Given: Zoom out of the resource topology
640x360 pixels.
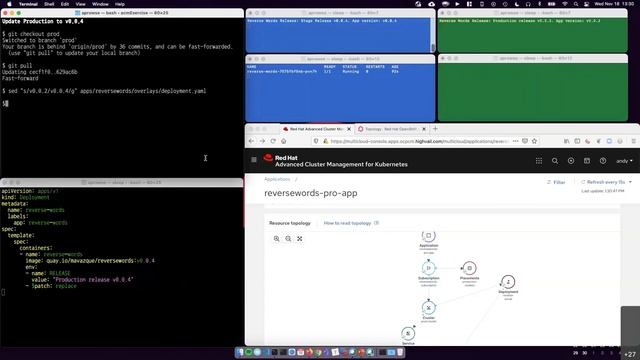Looking at the screenshot, I should tap(288, 239).
